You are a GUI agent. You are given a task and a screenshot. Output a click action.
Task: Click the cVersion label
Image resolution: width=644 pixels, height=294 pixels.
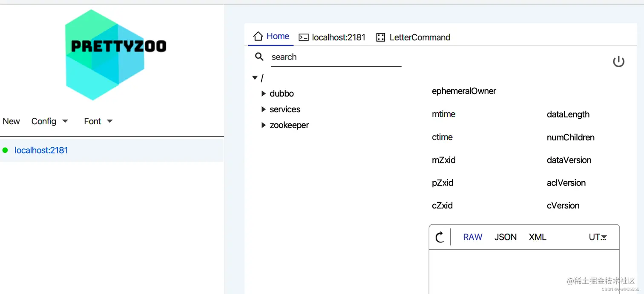(x=563, y=206)
